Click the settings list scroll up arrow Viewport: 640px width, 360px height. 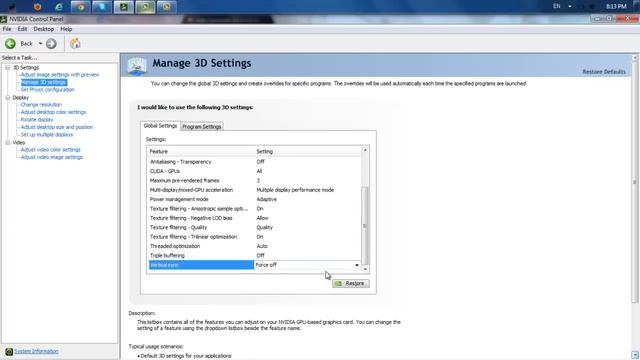365,150
